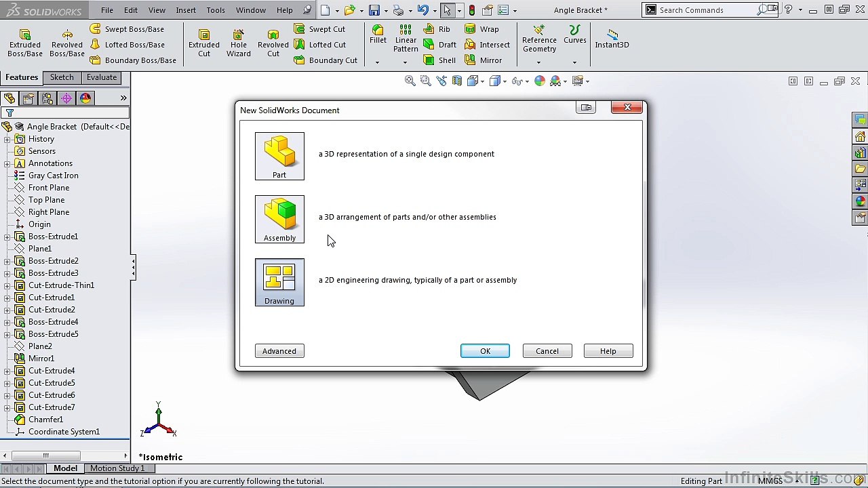Open the Insert menu
The image size is (868, 488).
click(186, 10)
